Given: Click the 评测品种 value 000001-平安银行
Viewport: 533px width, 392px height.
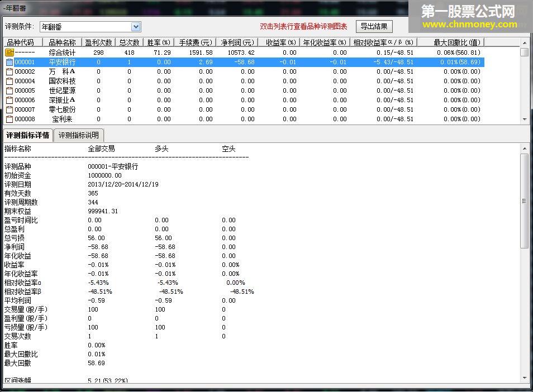Looking at the screenshot, I should (113, 166).
